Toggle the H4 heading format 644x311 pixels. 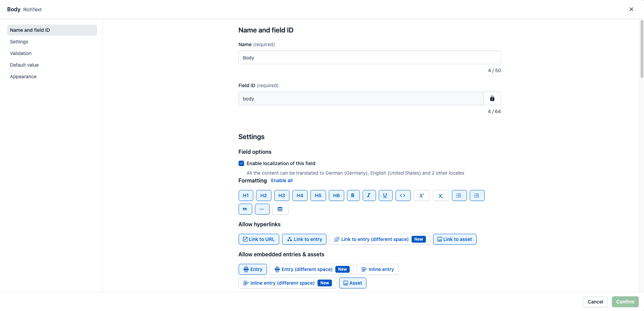300,195
